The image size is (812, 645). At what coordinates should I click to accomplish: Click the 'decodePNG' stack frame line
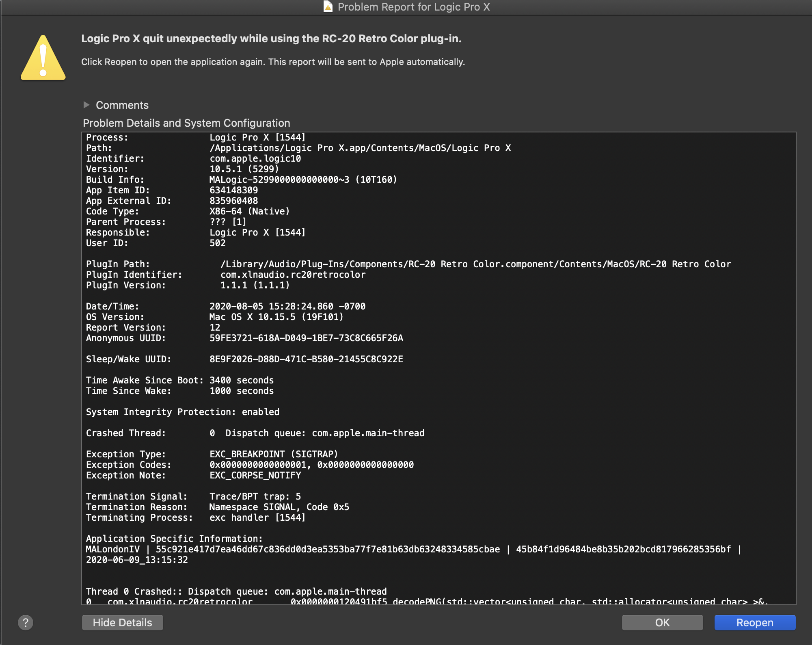(427, 601)
